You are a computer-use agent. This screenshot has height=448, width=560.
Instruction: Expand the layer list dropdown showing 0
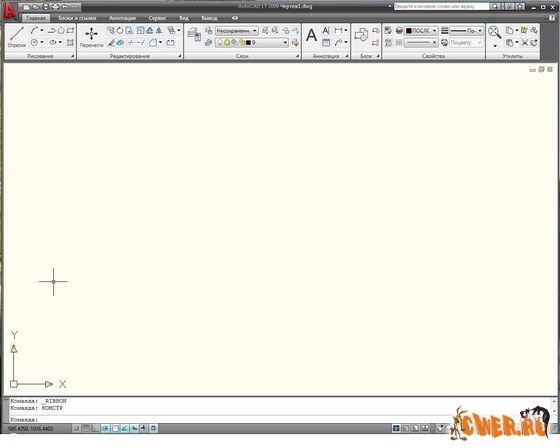pyautogui.click(x=252, y=43)
